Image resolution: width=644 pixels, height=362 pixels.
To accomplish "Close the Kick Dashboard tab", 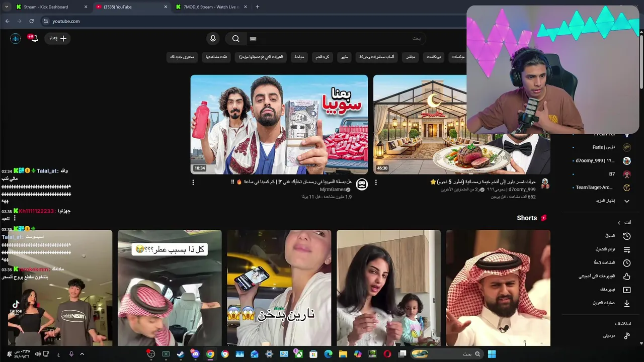I will click(86, 7).
